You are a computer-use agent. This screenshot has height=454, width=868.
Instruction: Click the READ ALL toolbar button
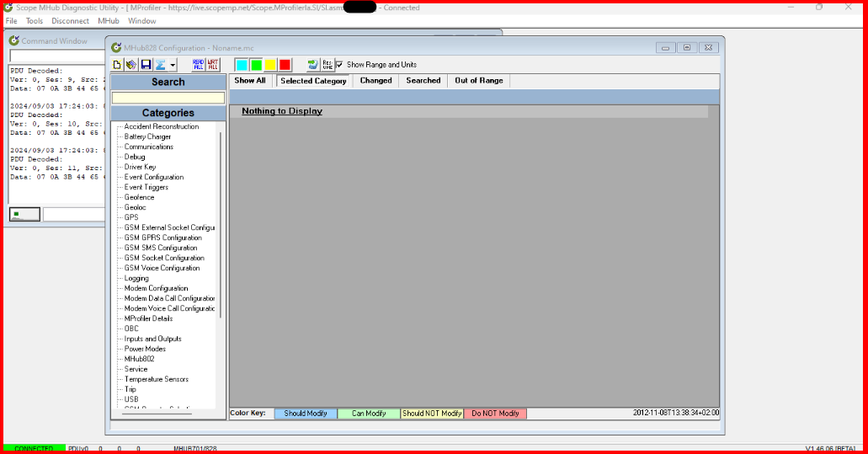click(198, 65)
